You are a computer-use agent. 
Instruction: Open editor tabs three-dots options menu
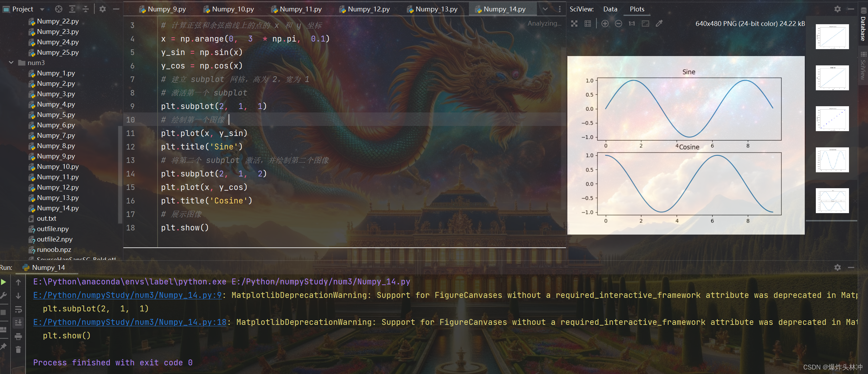(x=560, y=9)
